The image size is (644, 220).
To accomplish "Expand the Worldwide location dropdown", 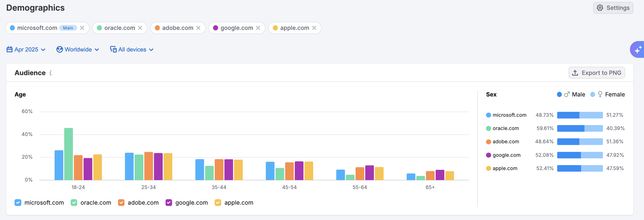I will pos(78,49).
